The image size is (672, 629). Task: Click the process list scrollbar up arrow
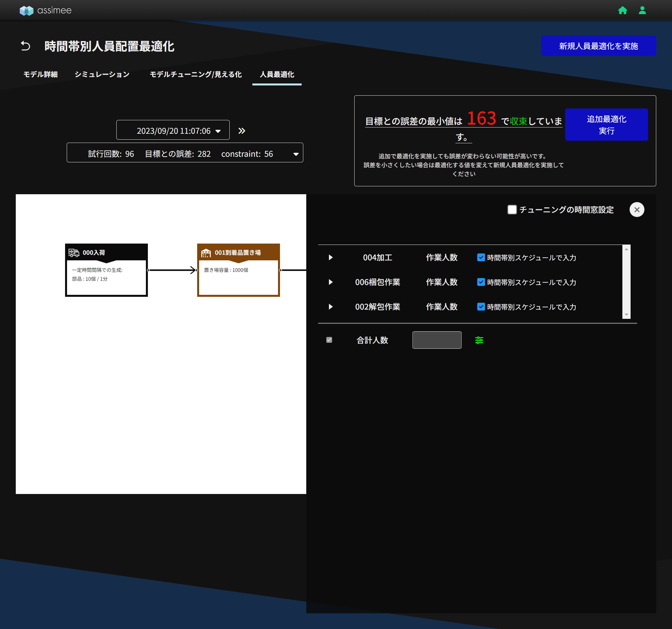[626, 249]
